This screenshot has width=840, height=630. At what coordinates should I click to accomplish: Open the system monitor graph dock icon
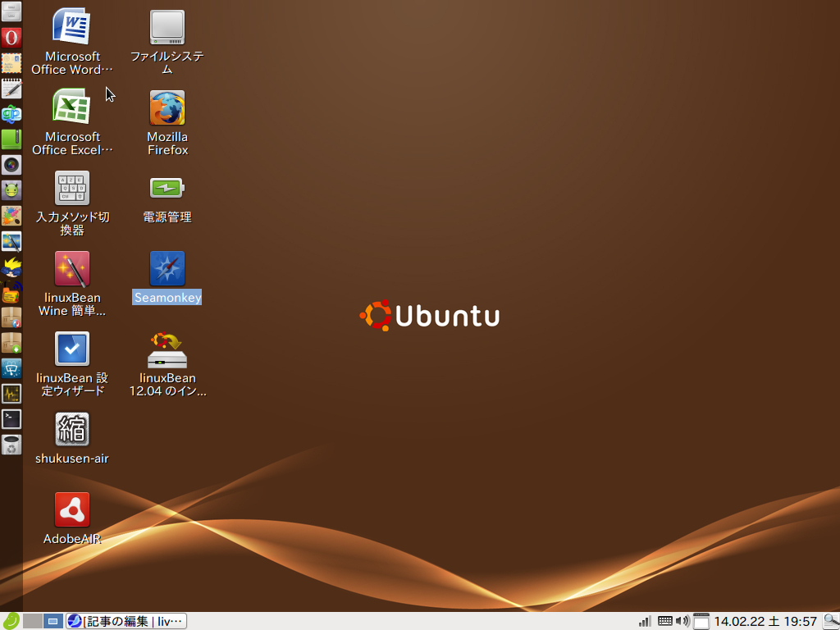pos(11,395)
